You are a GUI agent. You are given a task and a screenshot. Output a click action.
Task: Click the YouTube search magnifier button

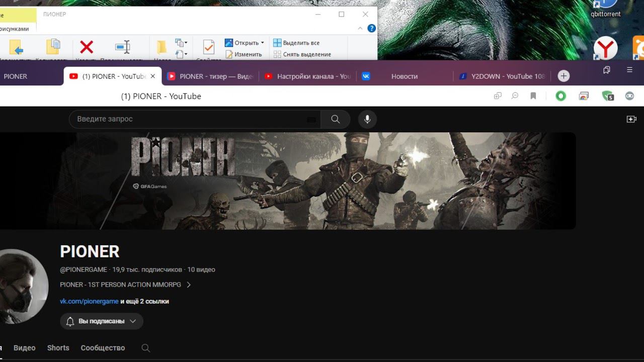pyautogui.click(x=335, y=119)
